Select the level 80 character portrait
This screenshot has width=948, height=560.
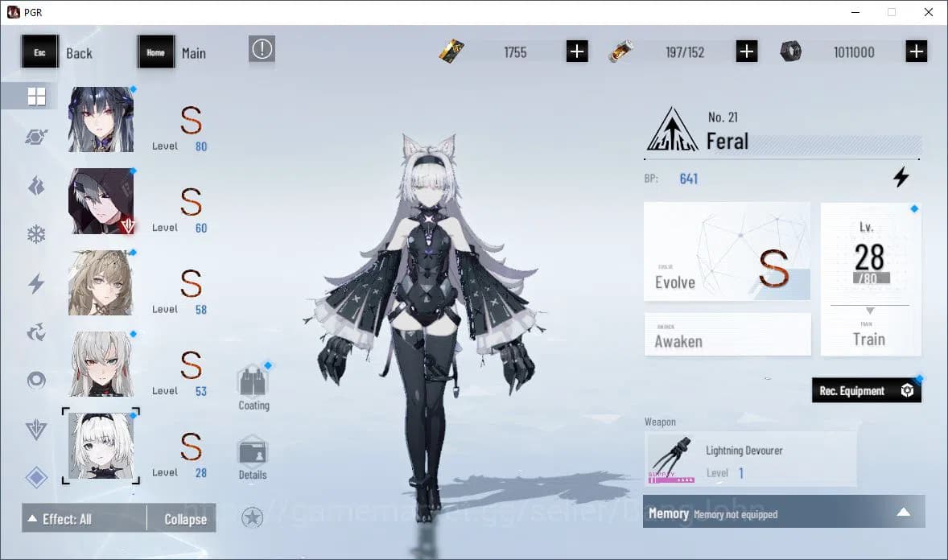point(101,120)
